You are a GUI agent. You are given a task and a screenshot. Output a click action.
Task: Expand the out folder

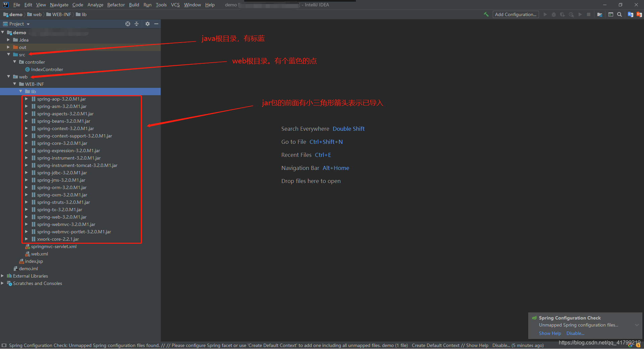click(8, 47)
